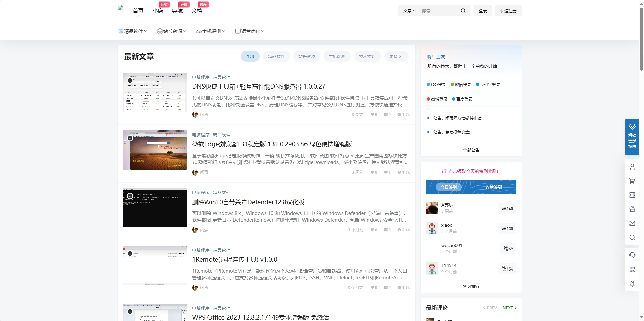Open customer service headset icon
Viewport: 644px width, 321px height.
pos(632,255)
